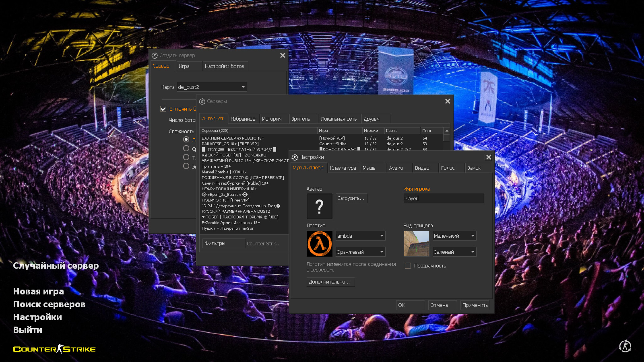This screenshot has width=644, height=362.
Task: Switch to the Избранное tab
Action: pyautogui.click(x=244, y=119)
